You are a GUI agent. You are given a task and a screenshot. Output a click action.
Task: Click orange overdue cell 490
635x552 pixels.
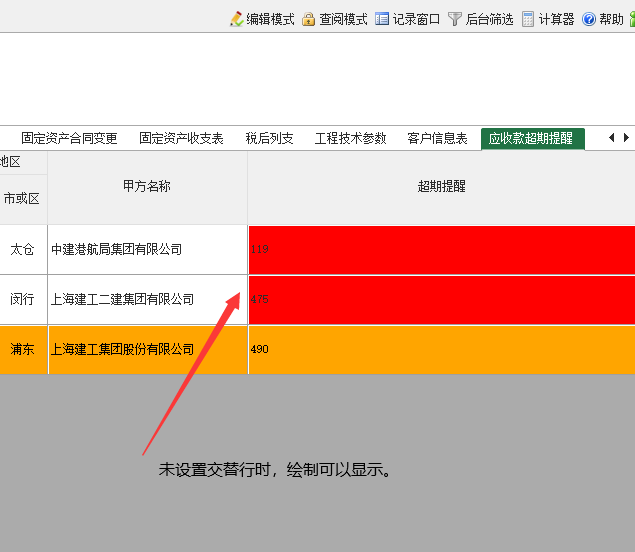coord(442,350)
